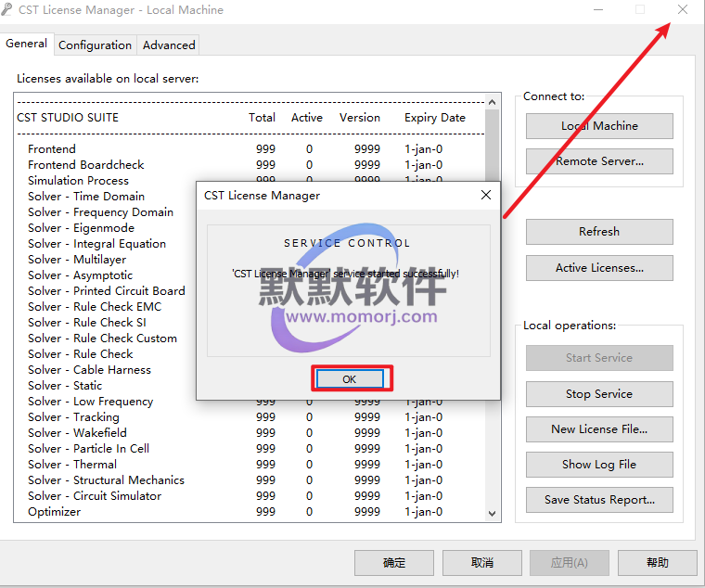705x588 pixels.
Task: Connect to Local Machine
Action: [x=599, y=125]
